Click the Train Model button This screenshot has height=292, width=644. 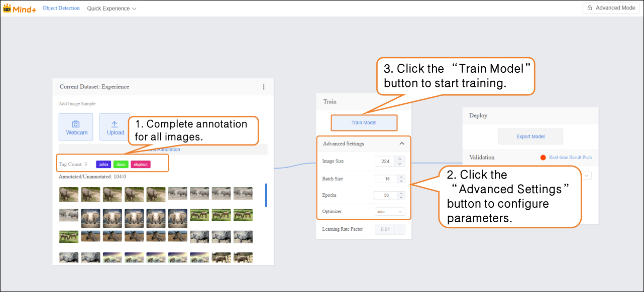364,122
